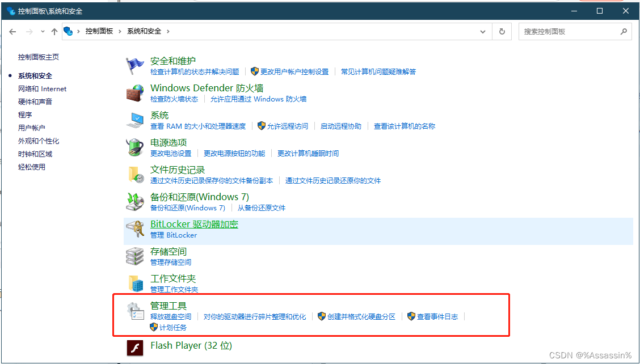Click the search magnifier icon
Viewport: 640px width, 364px height.
624,31
